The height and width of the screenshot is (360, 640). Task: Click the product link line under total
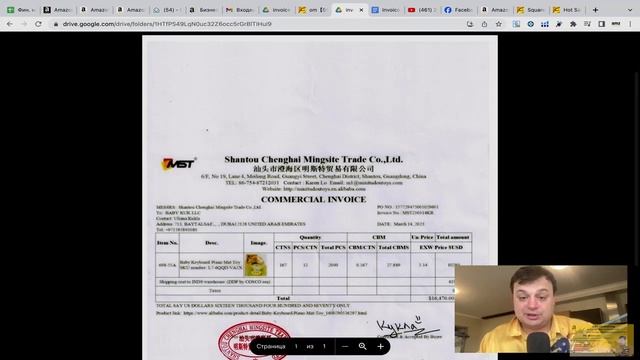[x=261, y=313]
